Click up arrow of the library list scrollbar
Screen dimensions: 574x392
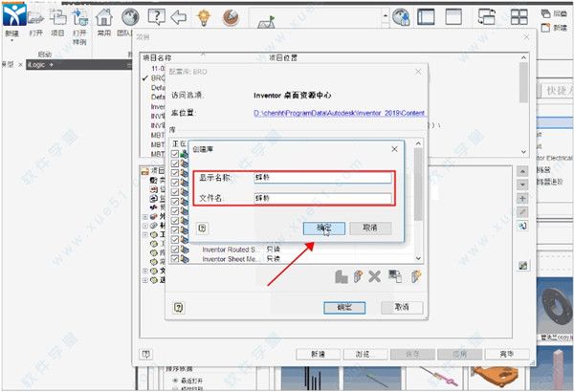pos(418,143)
